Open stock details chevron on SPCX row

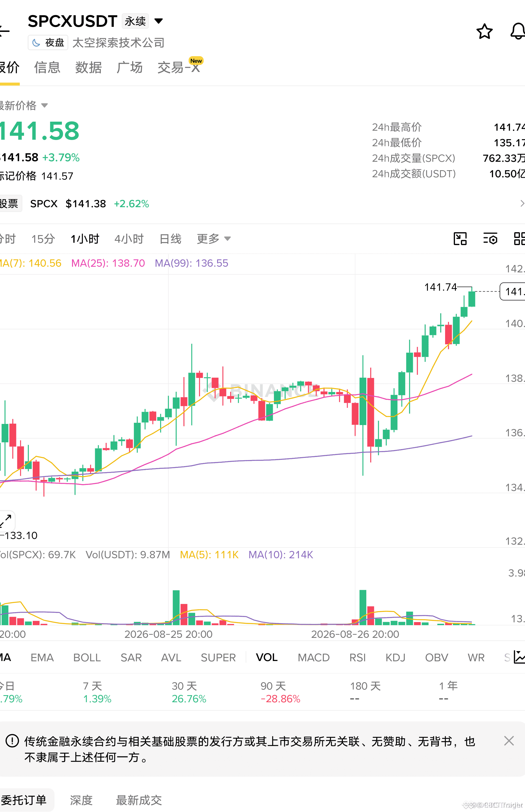tap(522, 204)
